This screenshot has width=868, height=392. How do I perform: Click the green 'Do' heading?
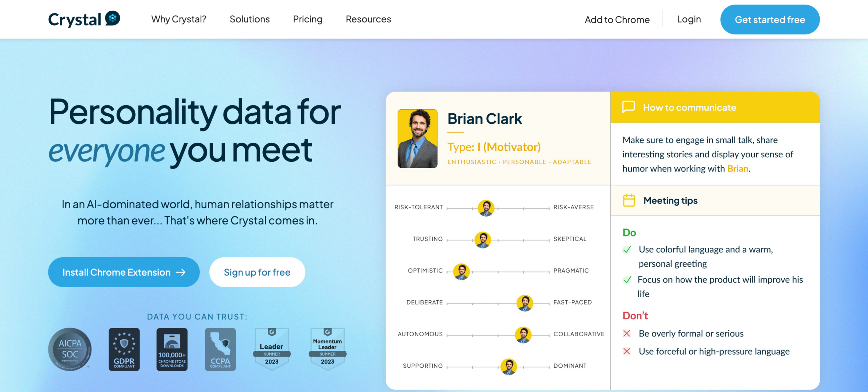pos(629,233)
